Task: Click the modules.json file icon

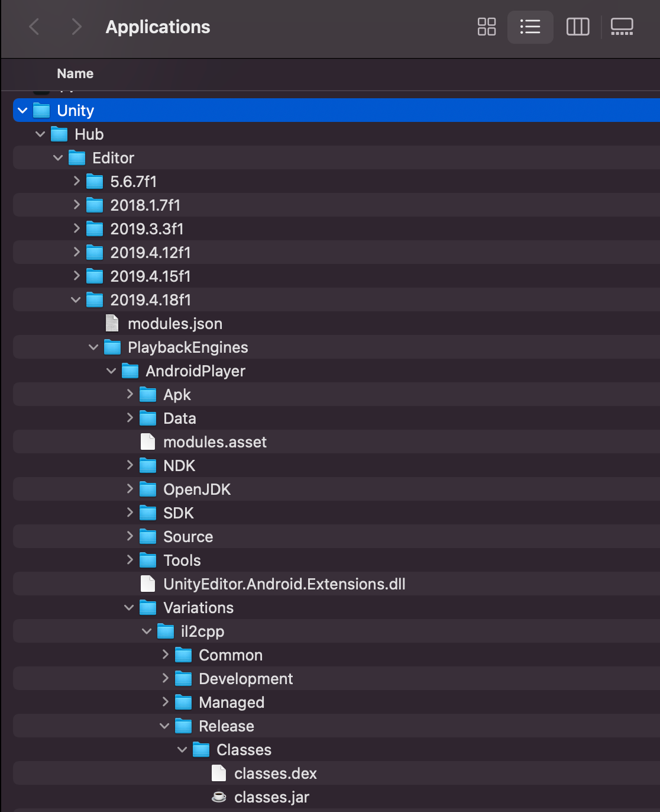Action: (112, 323)
